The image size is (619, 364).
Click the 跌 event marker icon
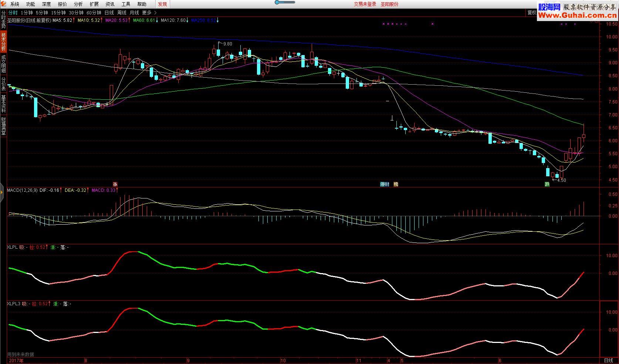tap(547, 184)
